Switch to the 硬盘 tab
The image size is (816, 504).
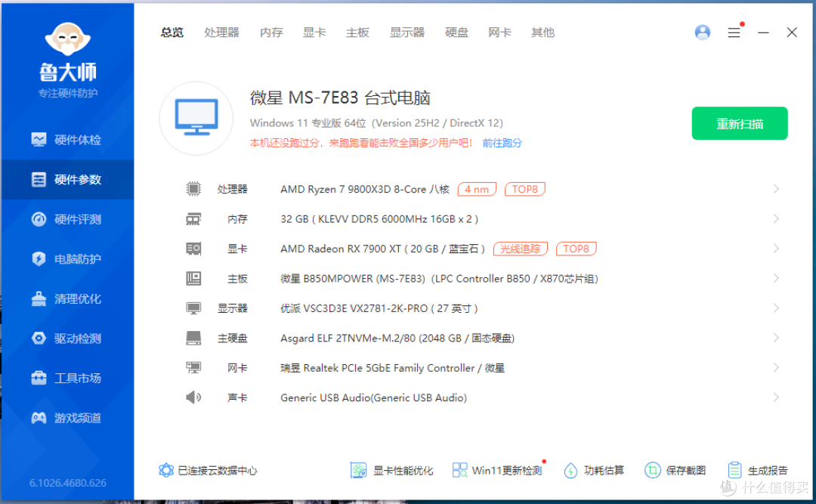coord(456,32)
